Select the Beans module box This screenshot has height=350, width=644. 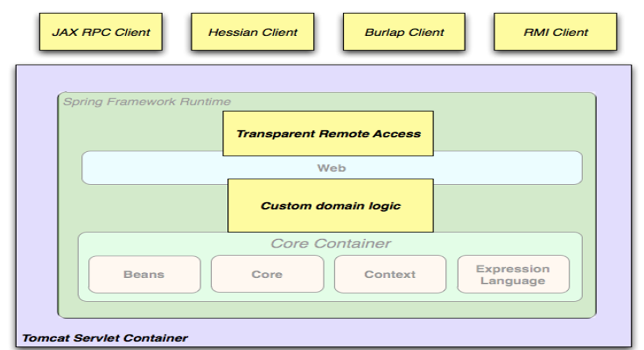(x=144, y=274)
